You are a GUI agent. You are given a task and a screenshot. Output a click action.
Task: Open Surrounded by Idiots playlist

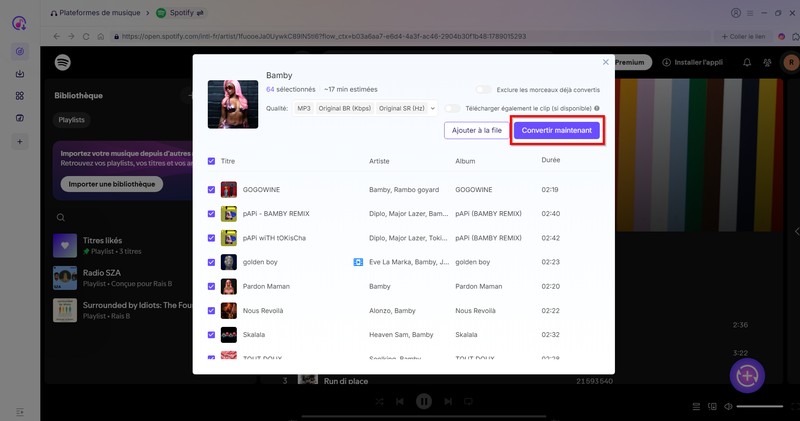tap(122, 310)
